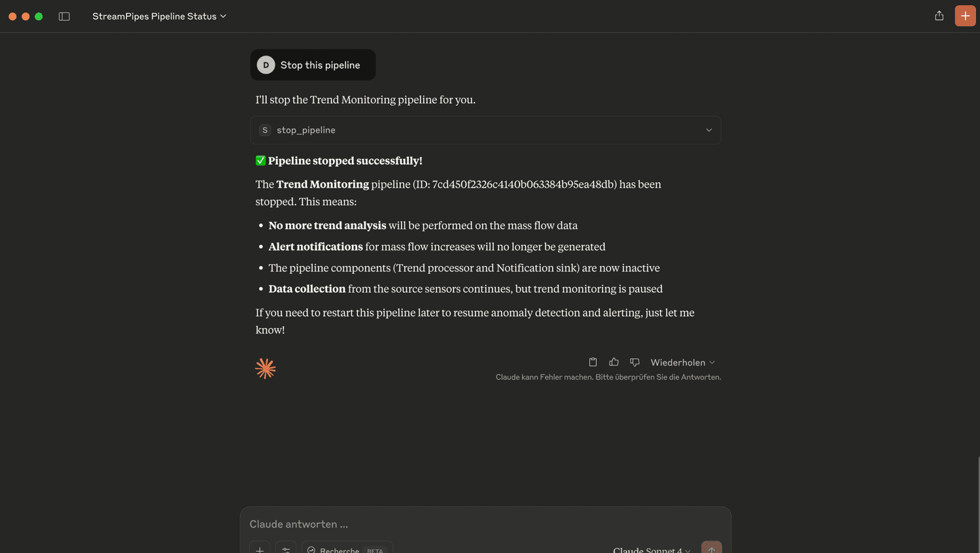Viewport: 980px width, 553px height.
Task: Start a new chat with the plus button
Action: tap(965, 16)
